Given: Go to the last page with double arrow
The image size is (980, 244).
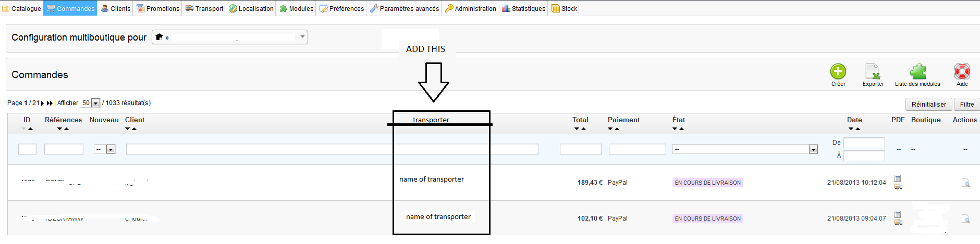Looking at the screenshot, I should point(50,103).
